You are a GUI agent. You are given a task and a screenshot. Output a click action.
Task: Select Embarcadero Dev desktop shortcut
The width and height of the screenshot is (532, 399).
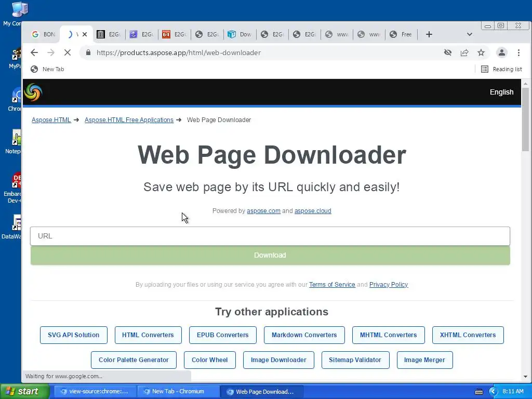12,188
